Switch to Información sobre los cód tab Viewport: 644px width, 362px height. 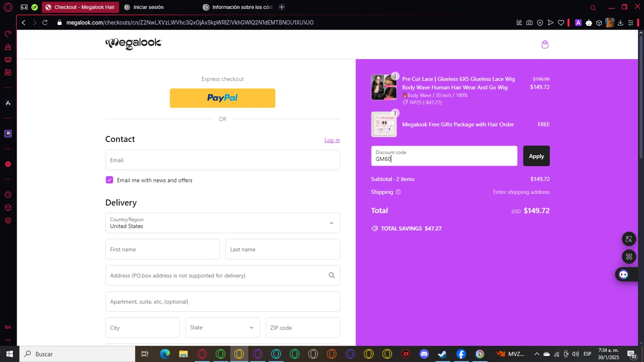[x=237, y=7]
